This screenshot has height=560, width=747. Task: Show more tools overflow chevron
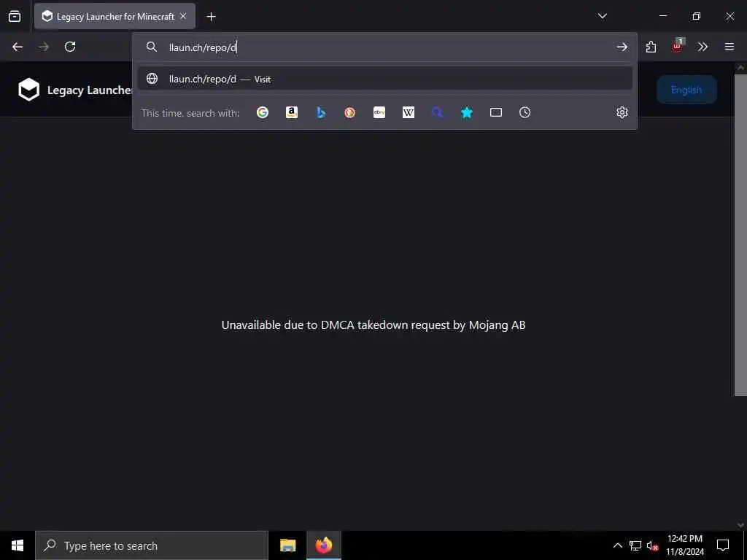tap(703, 47)
